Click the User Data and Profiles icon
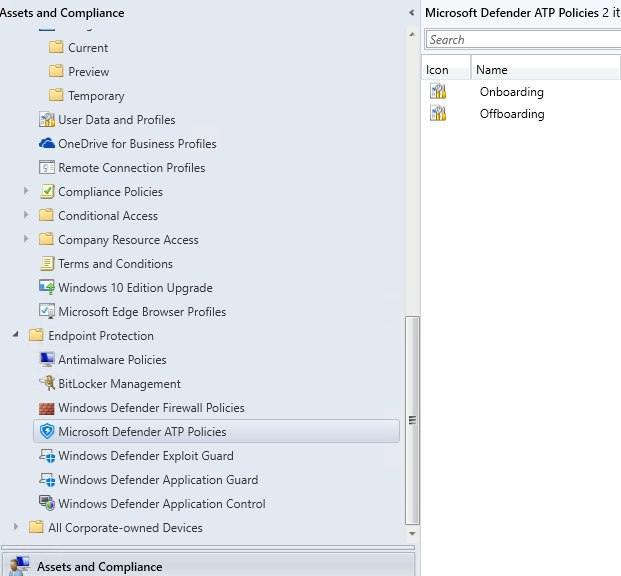This screenshot has width=621, height=576. [47, 119]
